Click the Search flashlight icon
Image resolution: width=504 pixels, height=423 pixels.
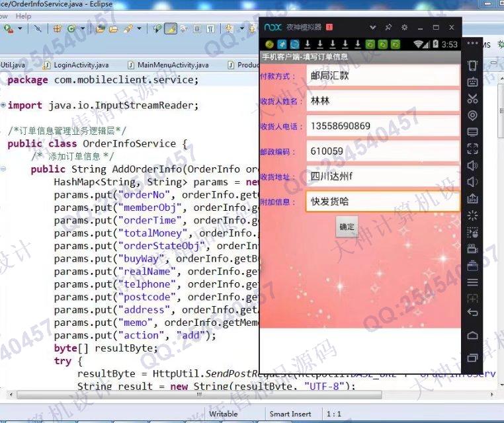coord(128,29)
